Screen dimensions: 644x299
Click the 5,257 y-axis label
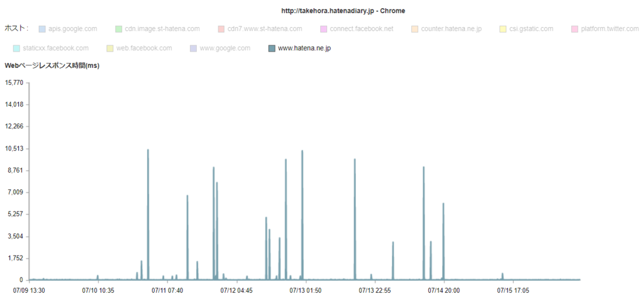point(15,214)
